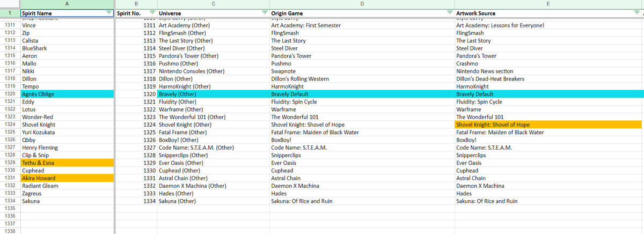Open the Spirit Name column filter
The width and height of the screenshot is (644, 234).
pos(108,12)
